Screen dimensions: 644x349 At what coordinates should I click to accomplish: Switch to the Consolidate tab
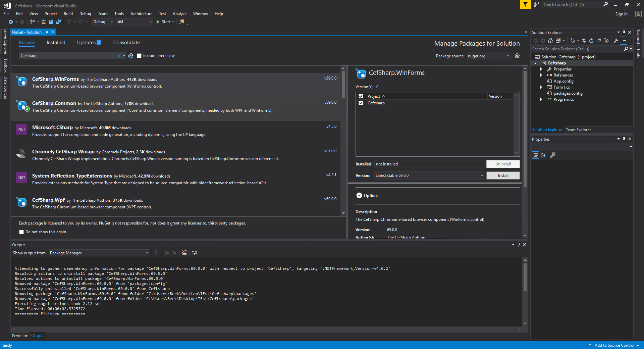pos(126,43)
